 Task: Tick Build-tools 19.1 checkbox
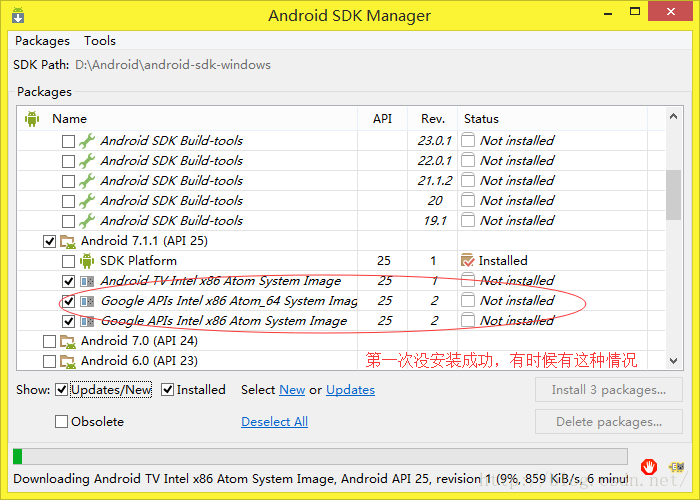click(x=68, y=221)
